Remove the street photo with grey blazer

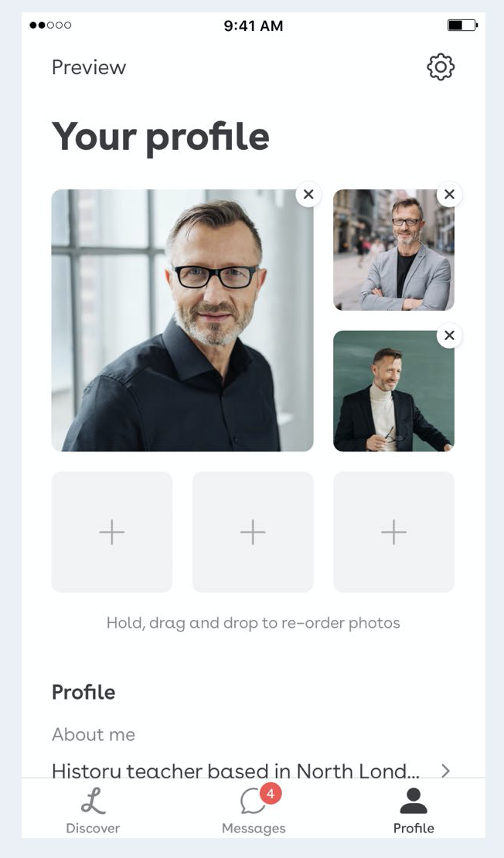pos(449,194)
